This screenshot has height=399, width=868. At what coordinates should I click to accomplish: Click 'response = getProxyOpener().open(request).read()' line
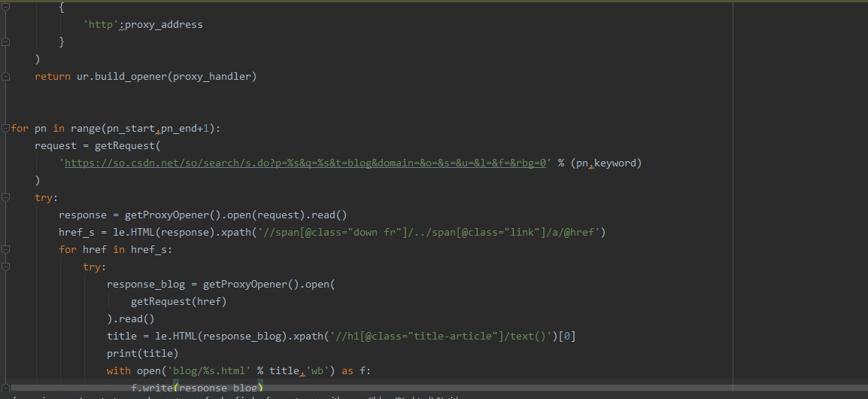coord(202,215)
